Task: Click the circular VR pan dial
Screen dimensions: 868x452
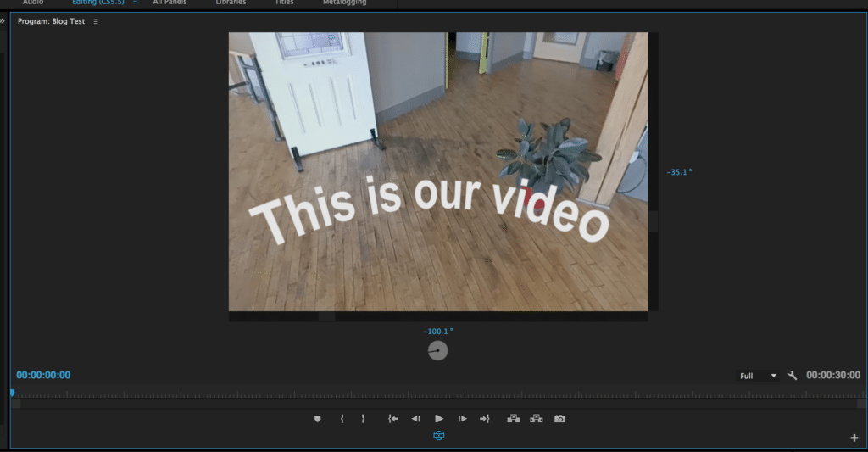Action: coord(438,350)
